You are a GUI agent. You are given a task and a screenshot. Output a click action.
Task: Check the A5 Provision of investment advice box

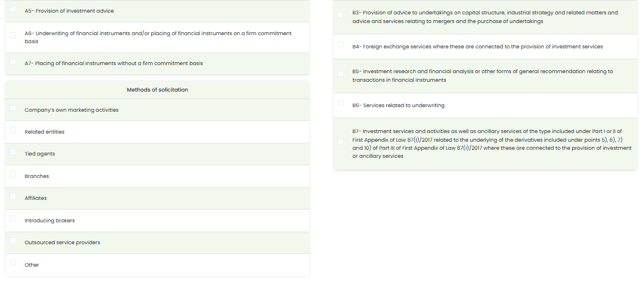click(13, 10)
